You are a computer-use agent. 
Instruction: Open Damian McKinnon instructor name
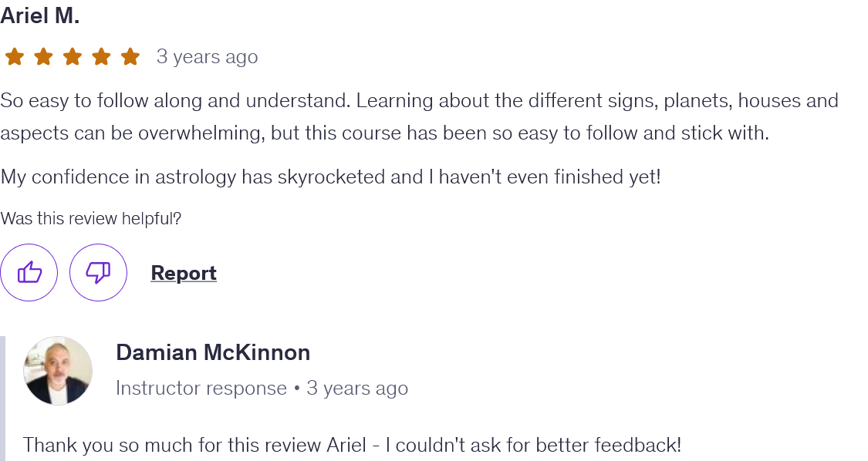tap(213, 352)
